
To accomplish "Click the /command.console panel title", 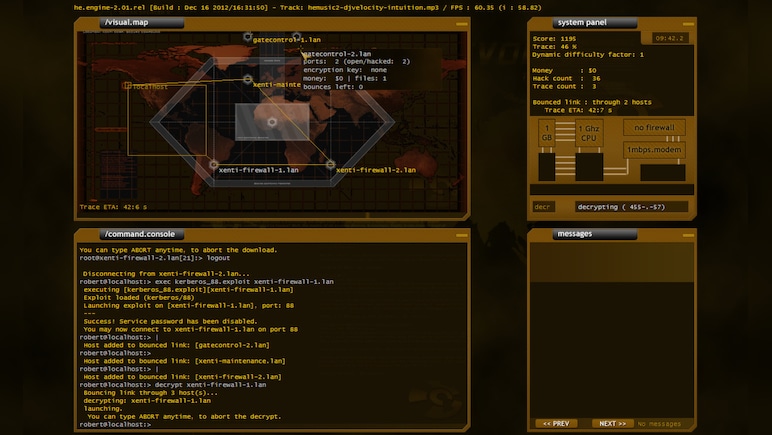I will pyautogui.click(x=140, y=234).
